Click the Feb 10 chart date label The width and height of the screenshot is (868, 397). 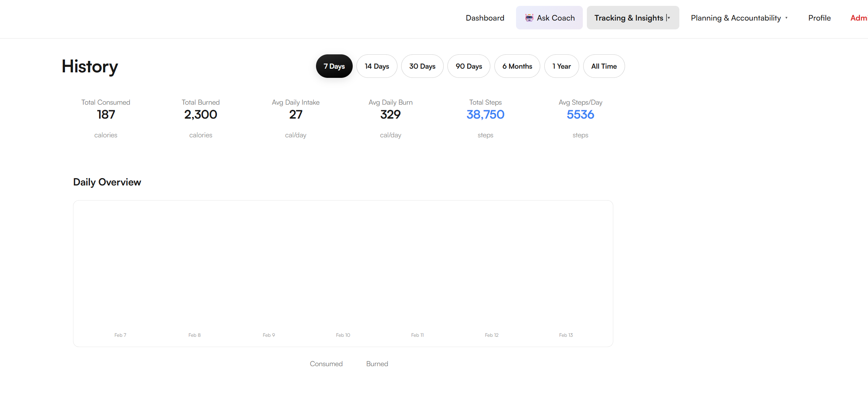[x=343, y=335]
